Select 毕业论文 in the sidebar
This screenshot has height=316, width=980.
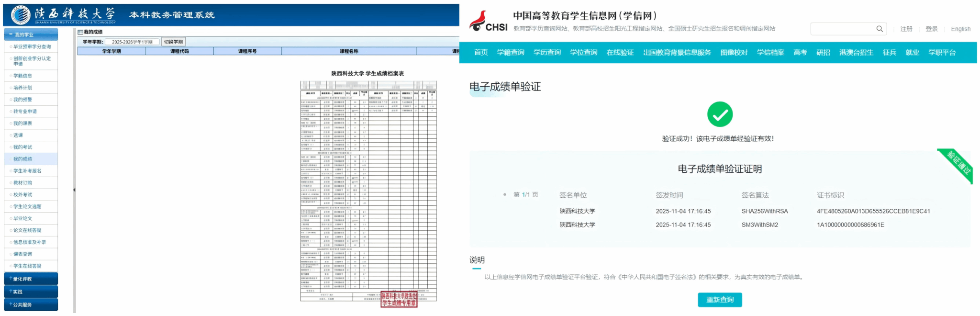click(x=23, y=218)
